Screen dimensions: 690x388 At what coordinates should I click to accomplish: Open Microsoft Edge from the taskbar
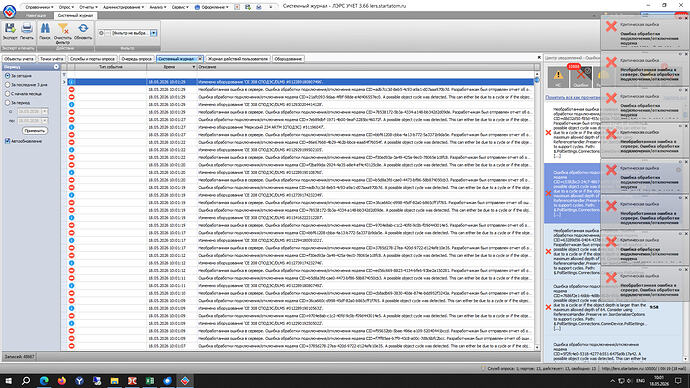44,381
